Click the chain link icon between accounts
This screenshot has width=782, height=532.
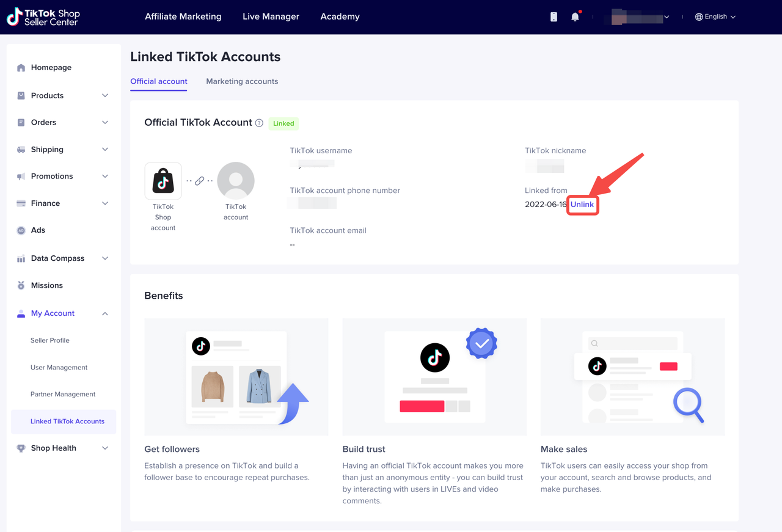click(200, 181)
